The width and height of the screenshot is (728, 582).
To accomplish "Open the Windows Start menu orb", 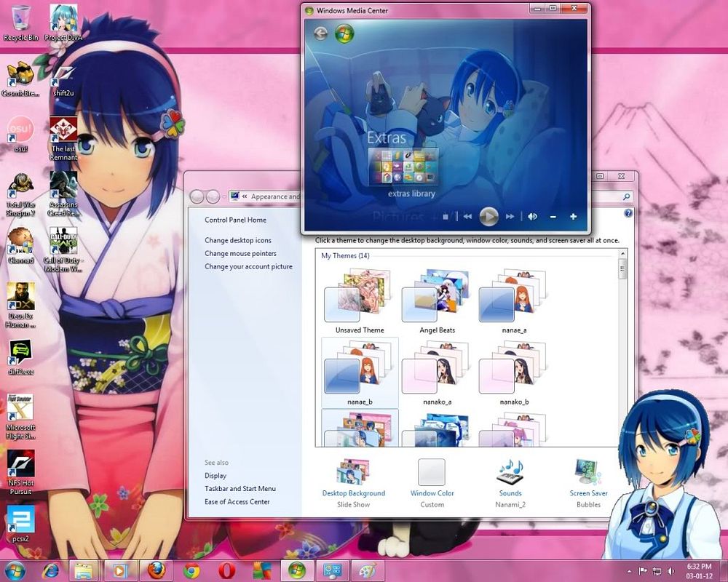I will pyautogui.click(x=15, y=570).
